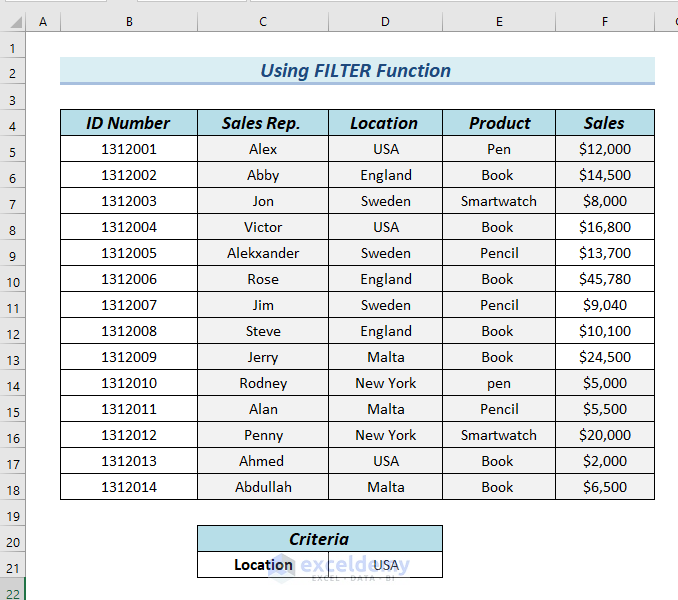Screen dimensions: 678x600
Task: Select the column F header
Action: [605, 21]
